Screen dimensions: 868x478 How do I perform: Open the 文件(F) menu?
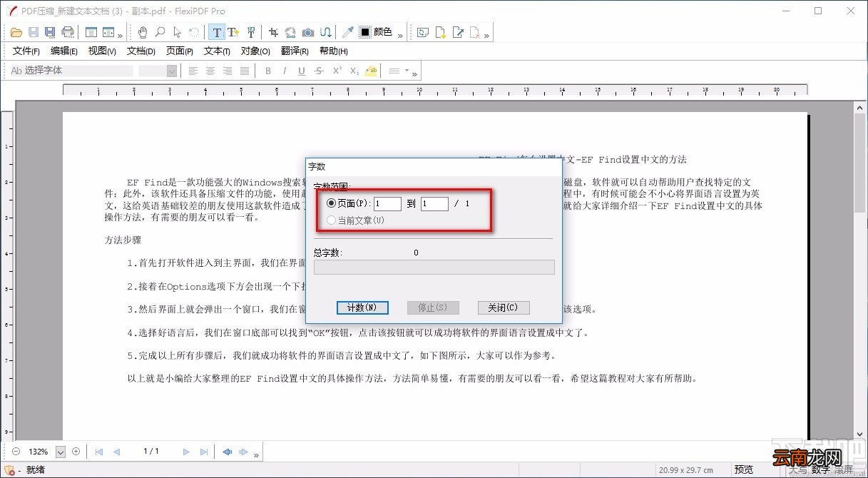[26, 51]
